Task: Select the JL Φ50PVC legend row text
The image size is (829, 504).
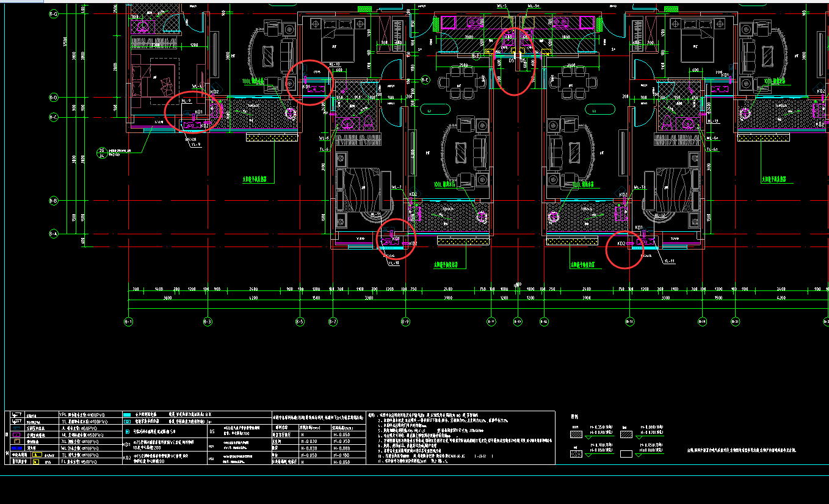Action: pos(79,428)
